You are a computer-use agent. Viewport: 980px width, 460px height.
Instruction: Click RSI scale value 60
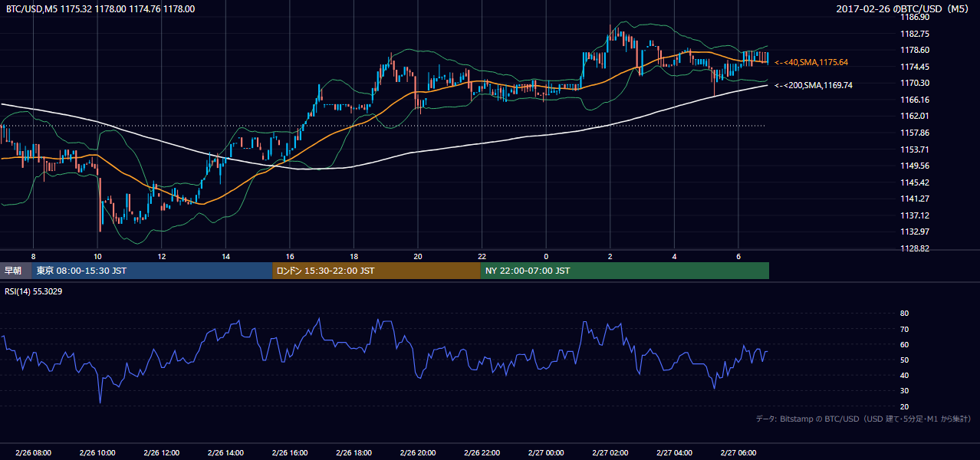pyautogui.click(x=904, y=344)
